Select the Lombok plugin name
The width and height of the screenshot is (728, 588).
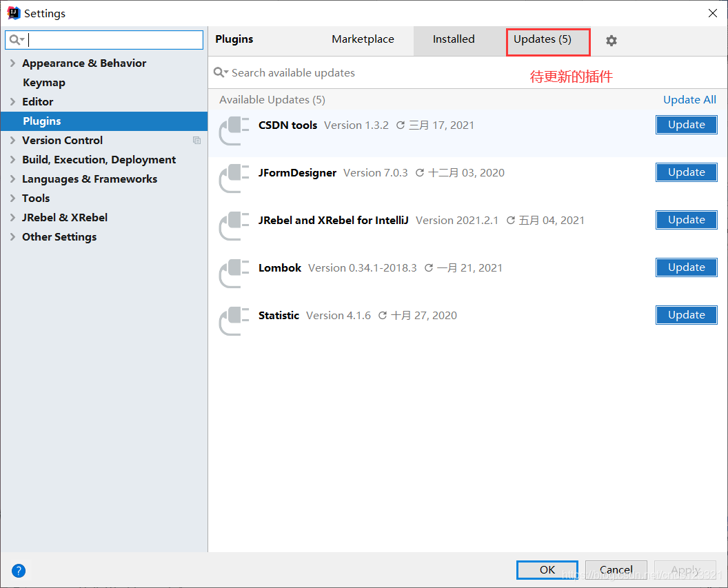pos(280,267)
